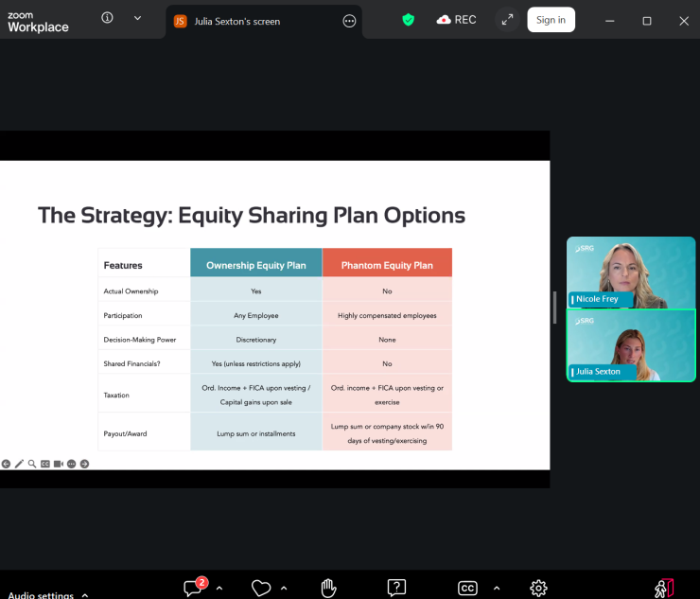The width and height of the screenshot is (700, 599).
Task: Click the REC recording indicator
Action: [x=456, y=20]
